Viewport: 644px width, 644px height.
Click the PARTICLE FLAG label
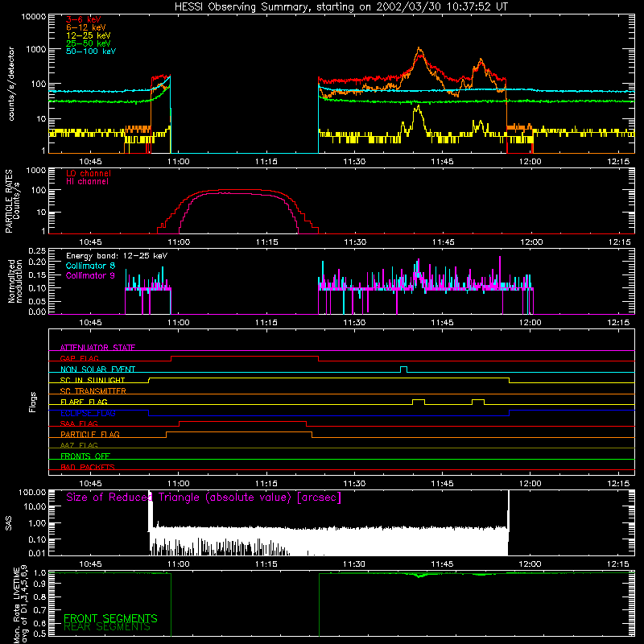click(90, 434)
